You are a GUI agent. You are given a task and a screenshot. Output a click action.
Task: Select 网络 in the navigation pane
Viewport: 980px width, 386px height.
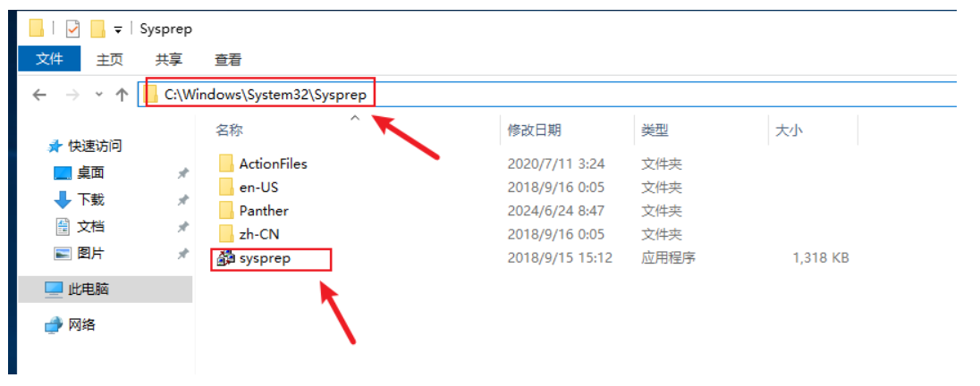[82, 324]
